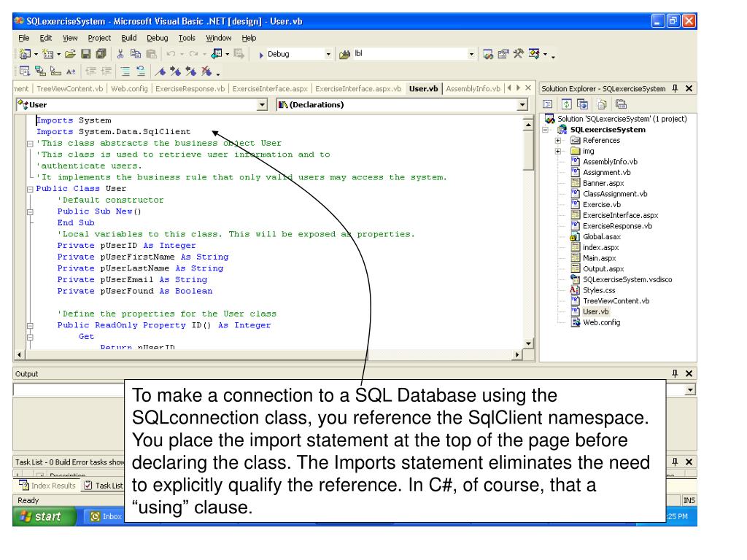Select Global.asax in Solution Explorer
Image resolution: width=747 pixels, height=560 pixels.
click(x=602, y=237)
